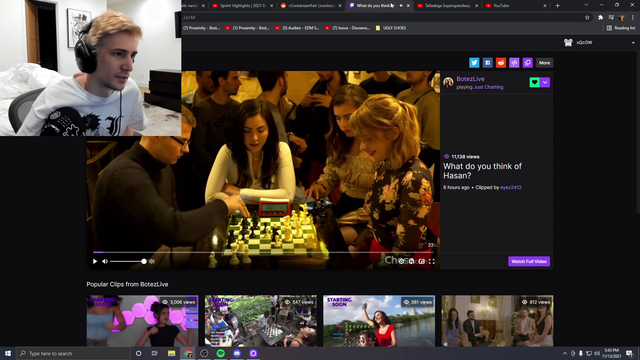Open the embed code option
640x360 pixels.
(514, 62)
